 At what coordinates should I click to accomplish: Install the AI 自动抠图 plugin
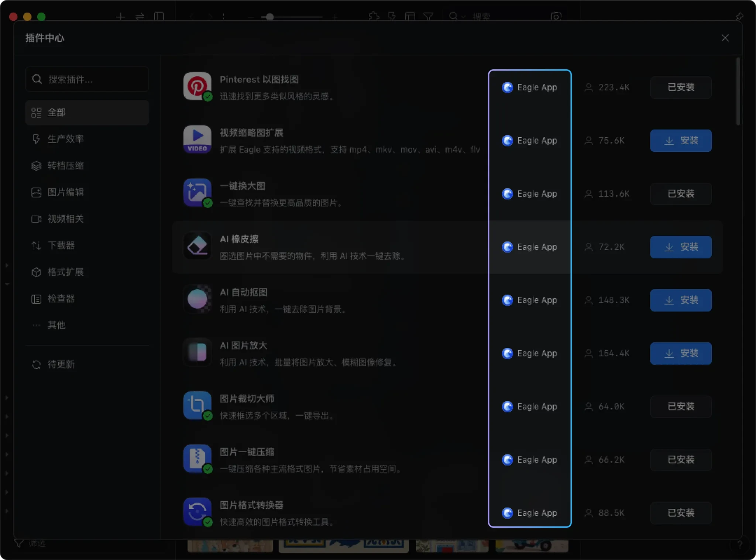[681, 300]
